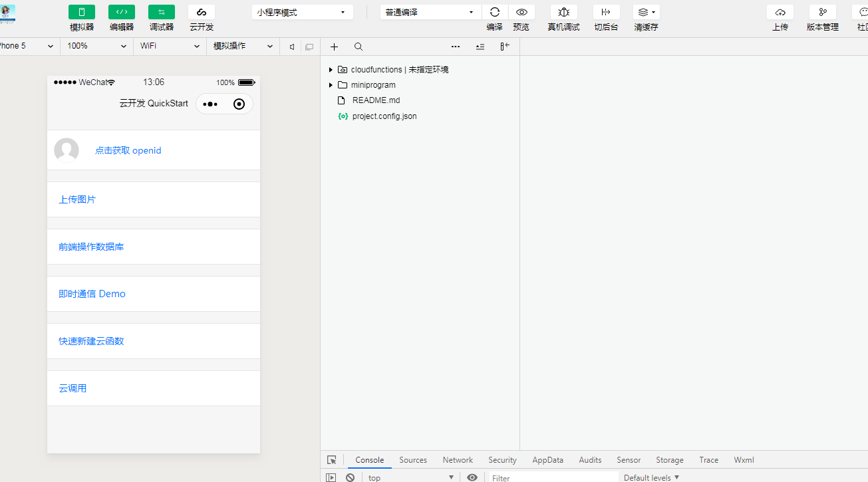Open real device debugging bug icon
Screen dimensions: 868x482
(563, 13)
